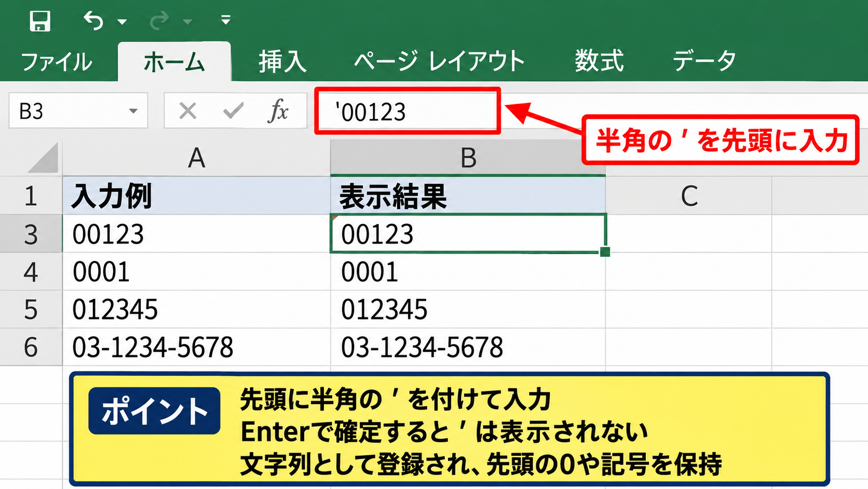
Task: Switch to the 数式 tab
Action: click(x=599, y=61)
